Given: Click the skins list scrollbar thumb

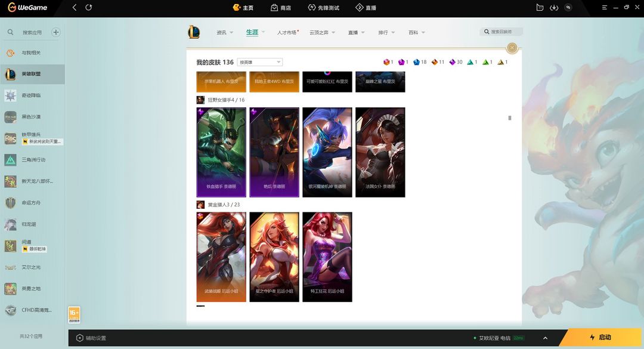Looking at the screenshot, I should (510, 118).
